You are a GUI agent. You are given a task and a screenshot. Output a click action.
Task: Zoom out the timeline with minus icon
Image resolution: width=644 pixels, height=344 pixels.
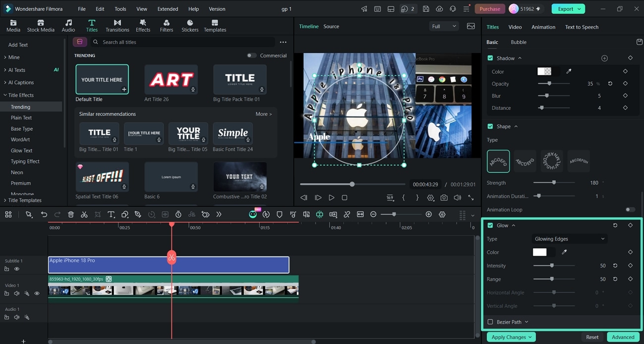coord(374,214)
